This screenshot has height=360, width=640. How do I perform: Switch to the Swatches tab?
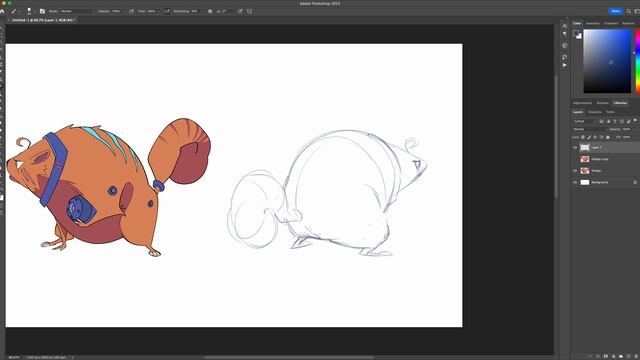click(x=593, y=23)
